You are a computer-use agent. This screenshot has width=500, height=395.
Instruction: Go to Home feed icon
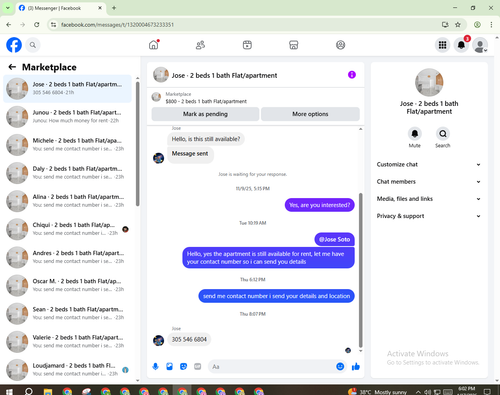tap(154, 45)
